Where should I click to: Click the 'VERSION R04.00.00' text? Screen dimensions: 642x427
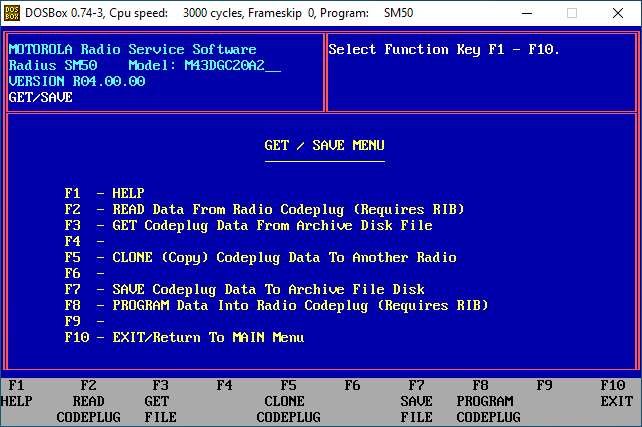(x=77, y=81)
